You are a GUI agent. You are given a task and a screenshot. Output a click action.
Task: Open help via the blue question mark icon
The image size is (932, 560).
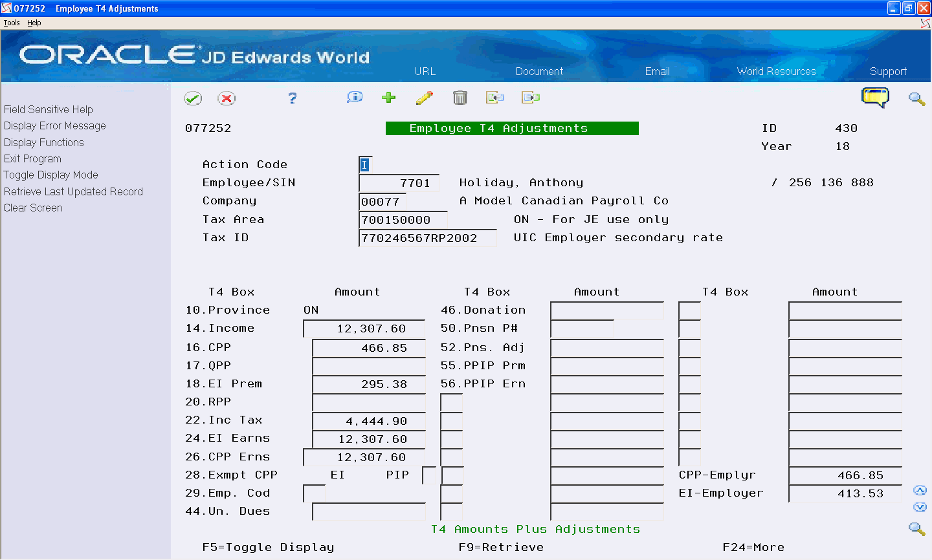tap(292, 98)
